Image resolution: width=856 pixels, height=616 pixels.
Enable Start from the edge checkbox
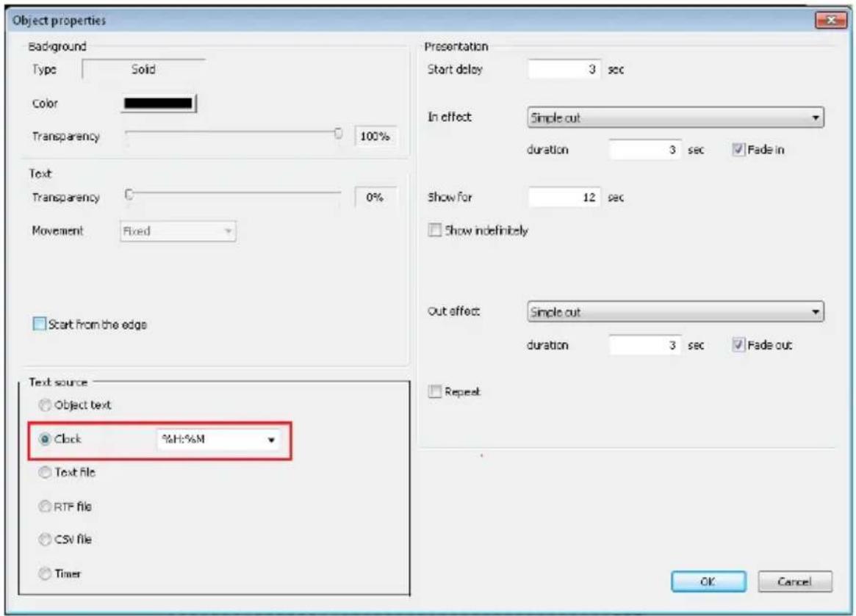tap(39, 324)
